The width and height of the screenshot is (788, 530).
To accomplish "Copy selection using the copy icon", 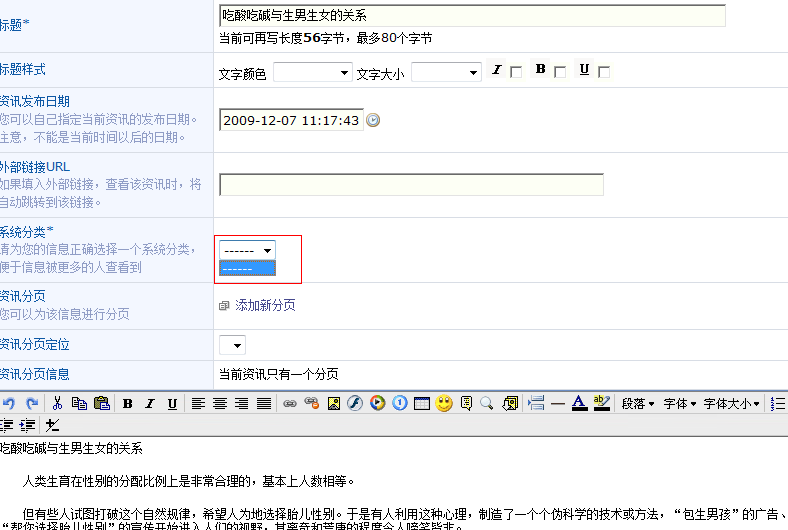I will pyautogui.click(x=79, y=403).
